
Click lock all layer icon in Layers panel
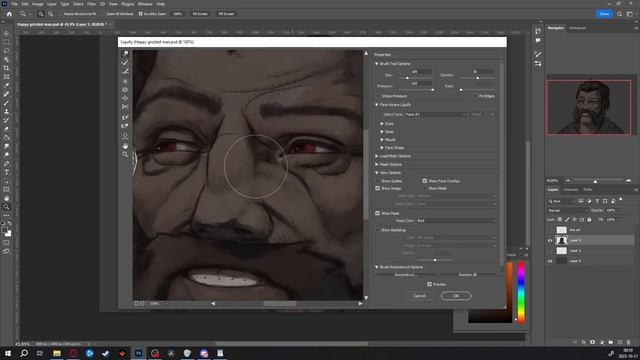589,220
